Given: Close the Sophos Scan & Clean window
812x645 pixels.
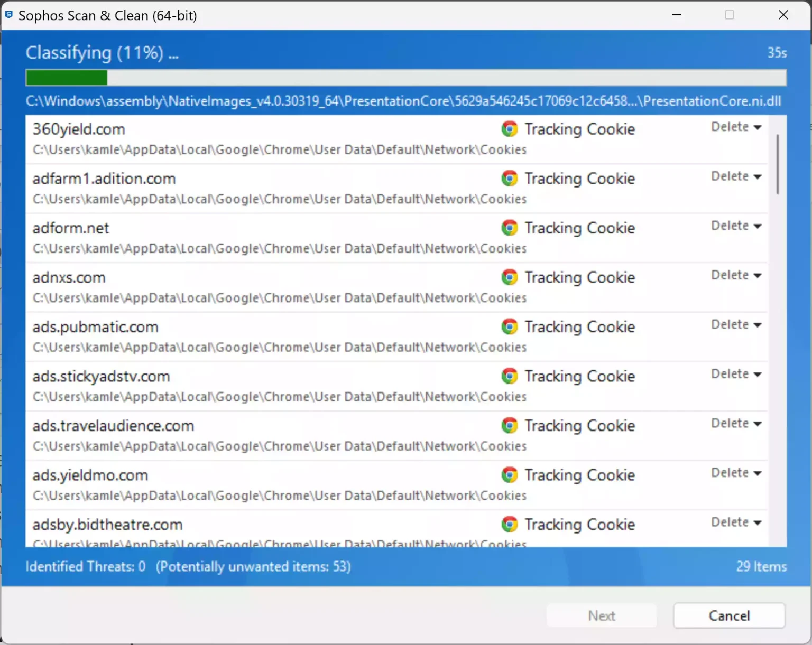Looking at the screenshot, I should (x=783, y=15).
